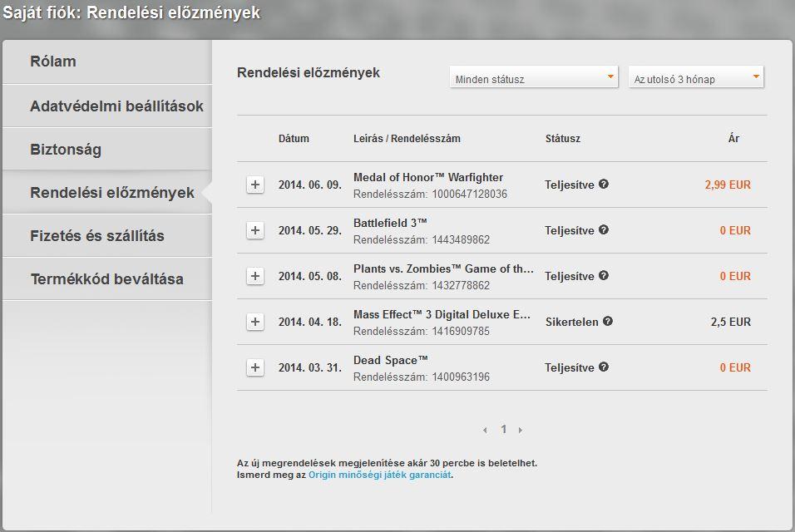Click order number 1432778862
795x532 pixels.
pyautogui.click(x=461, y=285)
